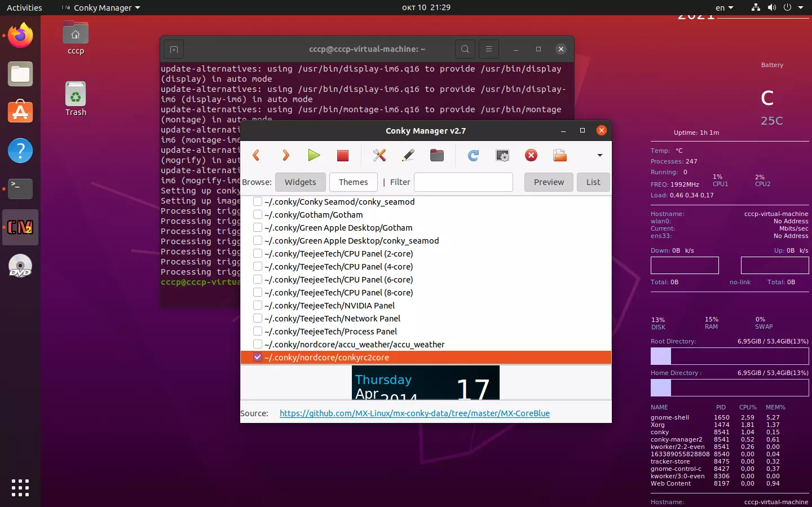Viewport: 812px width, 507px height.
Task: Open the MX-CoreBlue GitHub source link
Action: (x=414, y=413)
